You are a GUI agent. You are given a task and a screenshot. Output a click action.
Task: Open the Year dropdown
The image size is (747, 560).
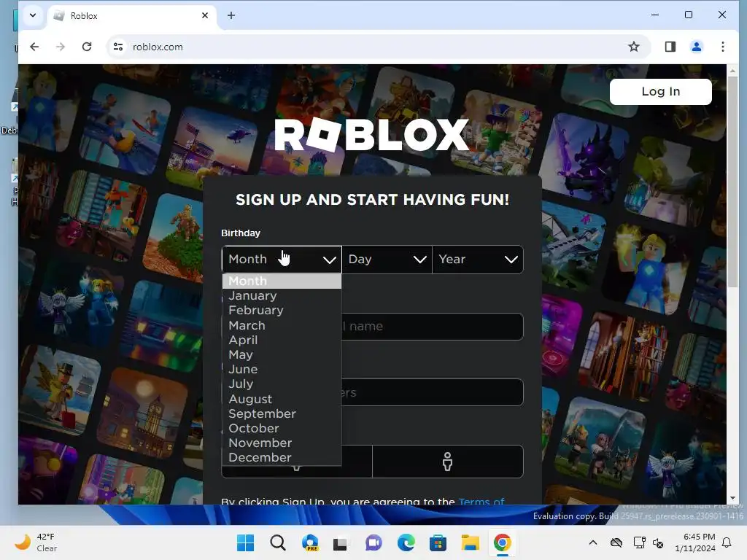coord(478,260)
